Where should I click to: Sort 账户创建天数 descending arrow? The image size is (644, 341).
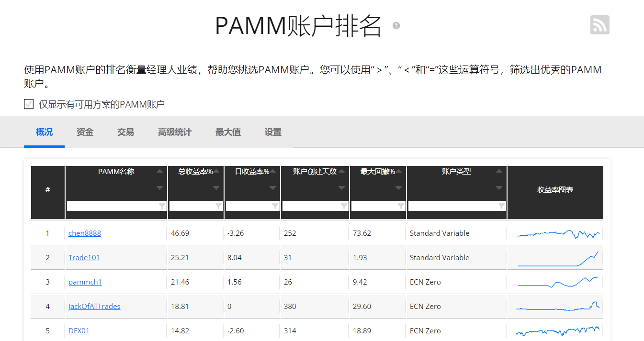coord(341,188)
